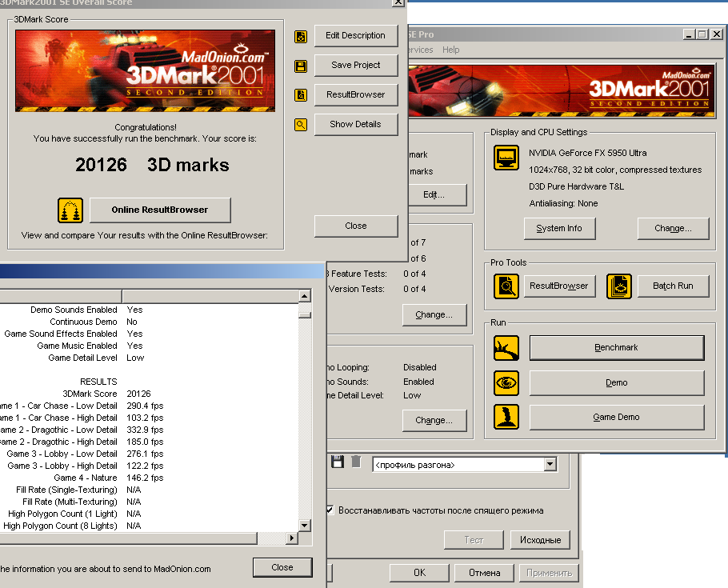Click the Edit... button under marks
The height and width of the screenshot is (588, 728).
pos(438,195)
